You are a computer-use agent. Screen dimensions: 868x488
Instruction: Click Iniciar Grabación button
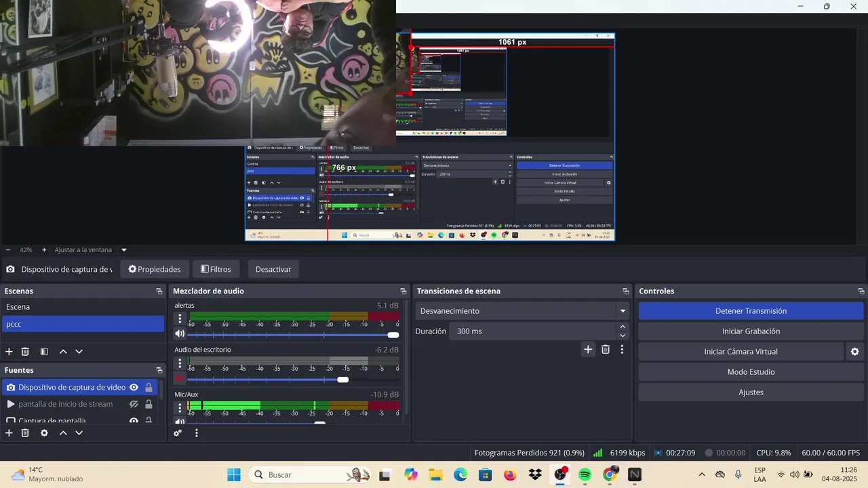click(751, 331)
